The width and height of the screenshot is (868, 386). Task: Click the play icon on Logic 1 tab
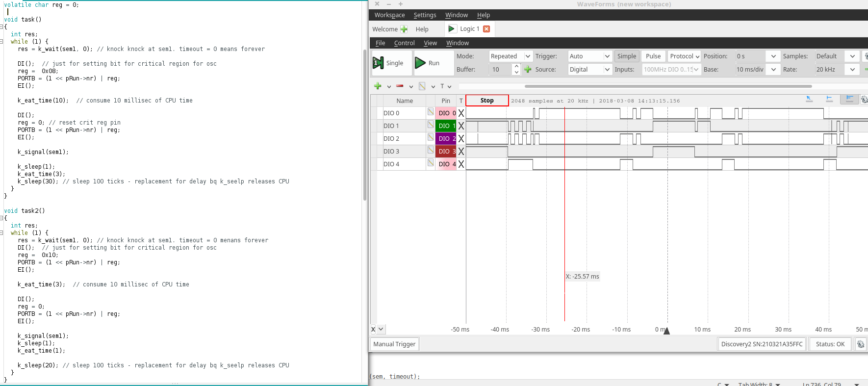[452, 29]
